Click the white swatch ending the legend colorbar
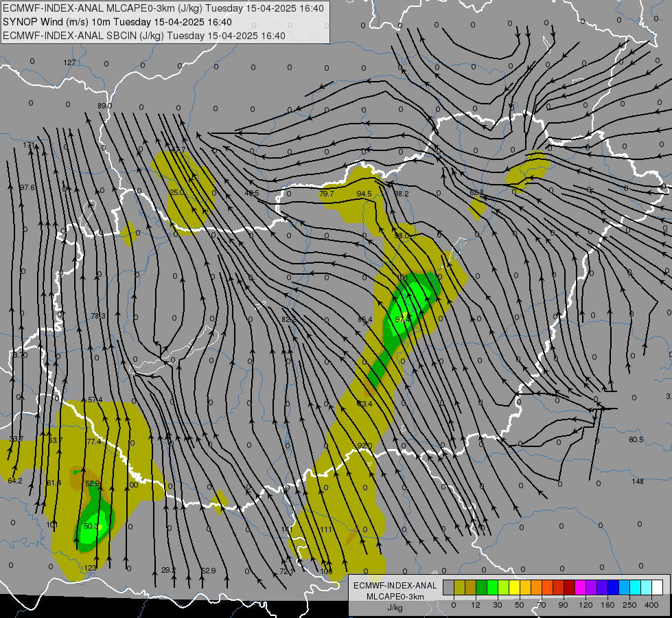Screen dimensions: 672x618 tap(658, 588)
